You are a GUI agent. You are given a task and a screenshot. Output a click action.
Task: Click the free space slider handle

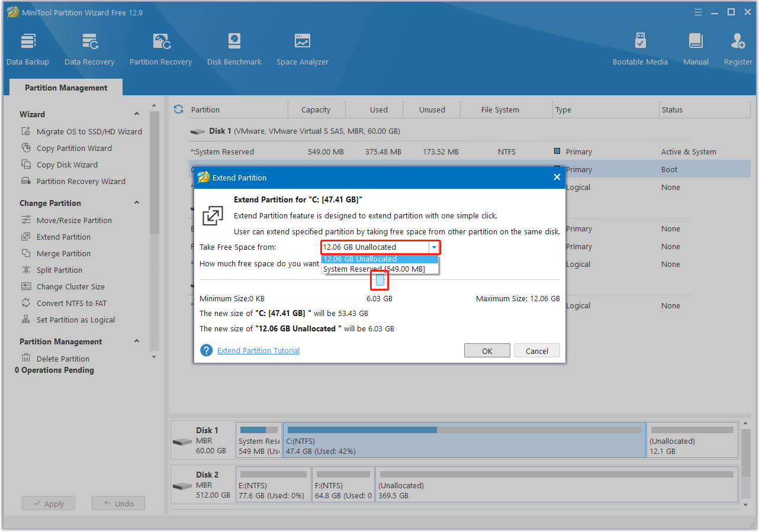click(x=380, y=280)
